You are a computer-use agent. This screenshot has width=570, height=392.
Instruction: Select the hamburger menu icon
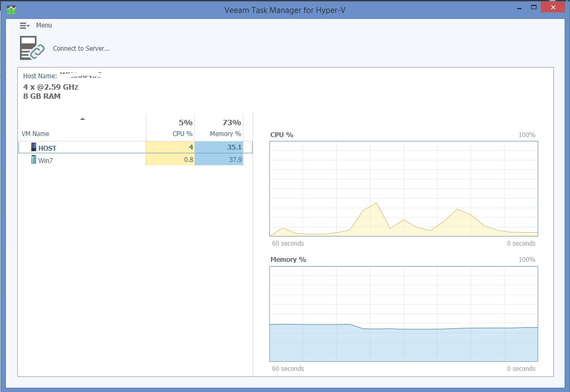tap(22, 25)
